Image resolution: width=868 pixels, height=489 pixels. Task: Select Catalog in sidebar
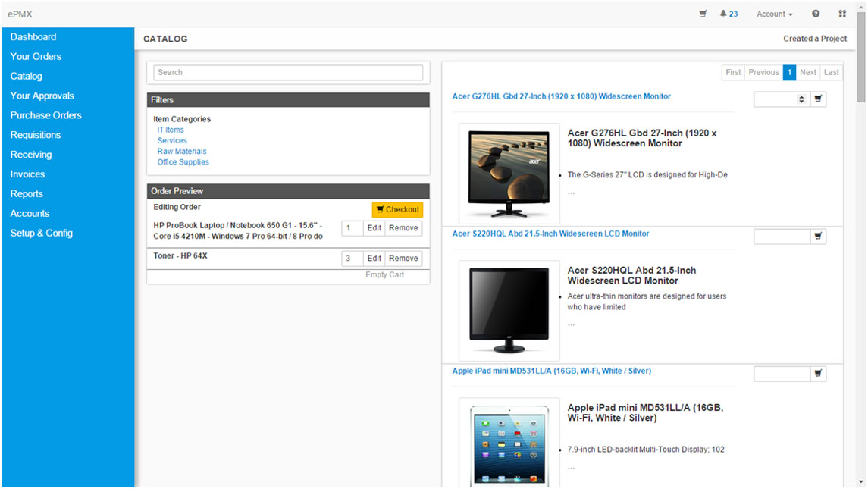coord(26,77)
